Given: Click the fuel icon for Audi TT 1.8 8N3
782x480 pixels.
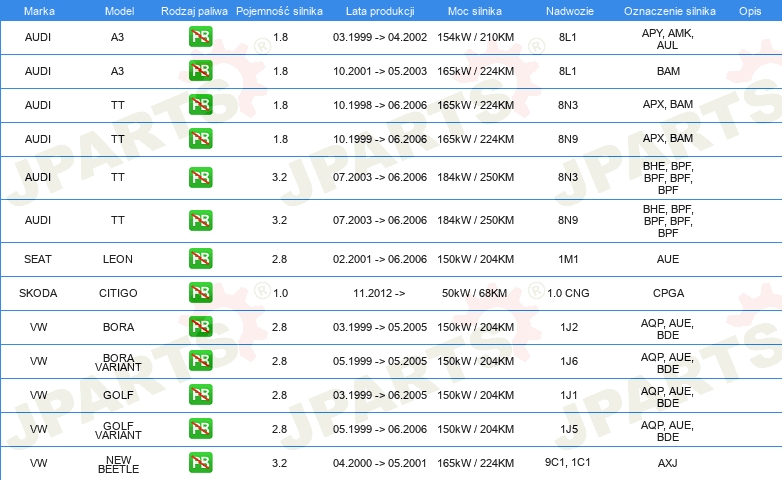Looking at the screenshot, I should point(200,105).
